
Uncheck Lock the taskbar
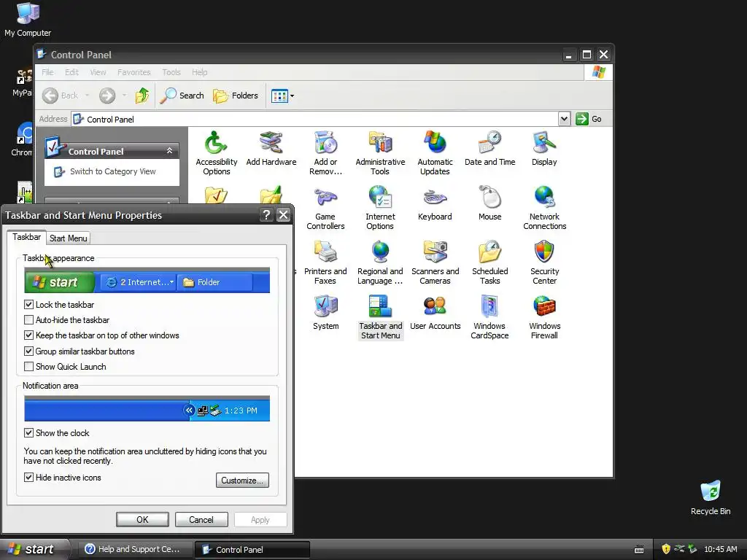[29, 305]
